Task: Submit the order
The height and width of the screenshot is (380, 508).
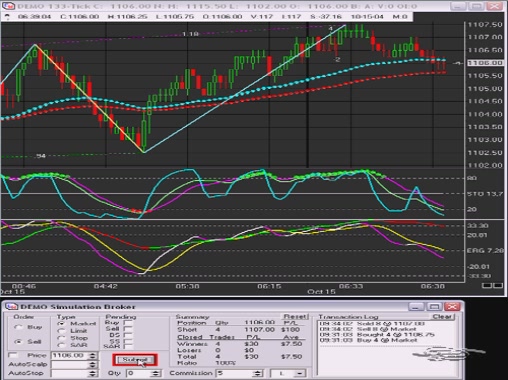Action: (x=135, y=360)
